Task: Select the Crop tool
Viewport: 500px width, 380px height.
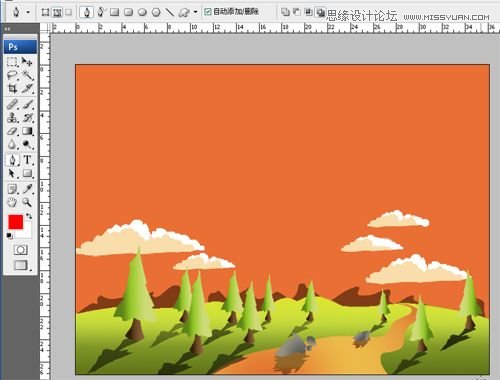Action: pos(12,89)
